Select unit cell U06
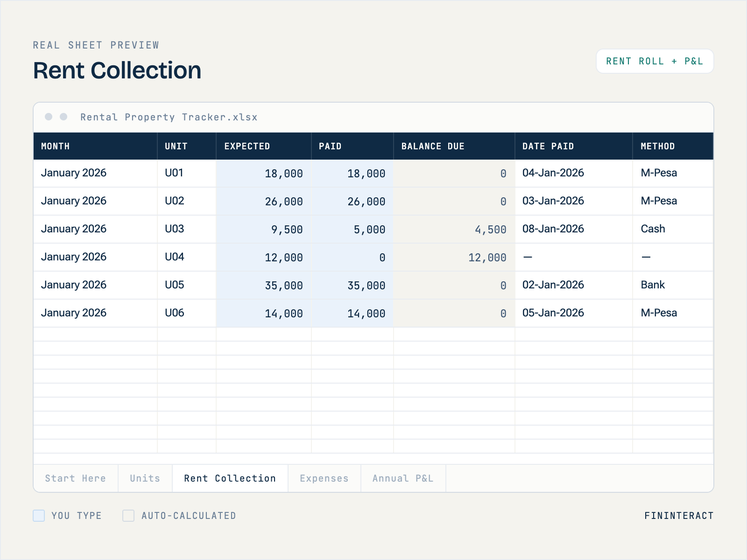 click(187, 313)
